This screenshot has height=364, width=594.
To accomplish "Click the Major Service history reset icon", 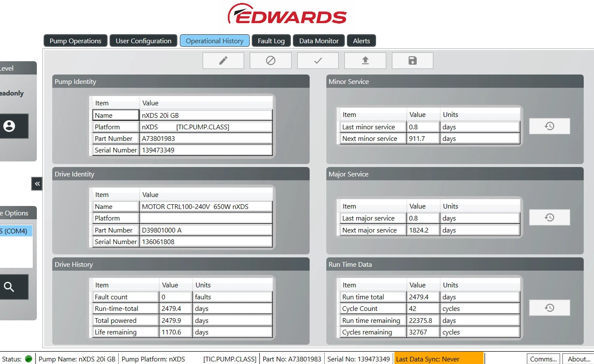I will pyautogui.click(x=549, y=218).
